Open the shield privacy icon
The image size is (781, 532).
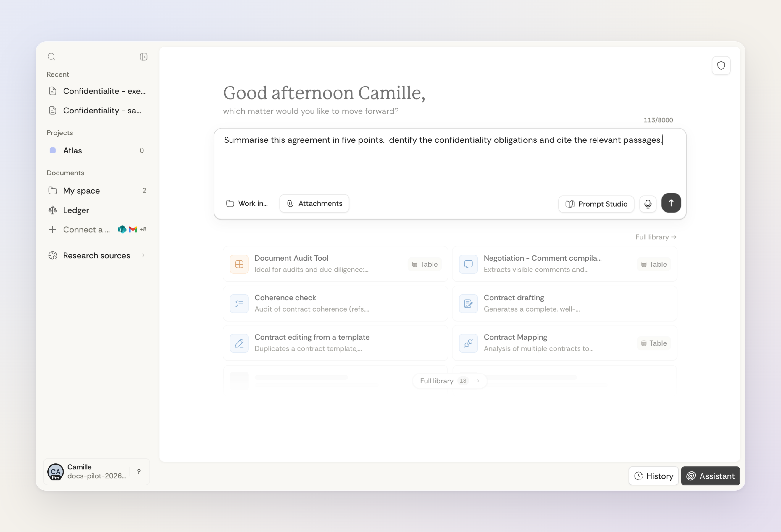pos(721,65)
